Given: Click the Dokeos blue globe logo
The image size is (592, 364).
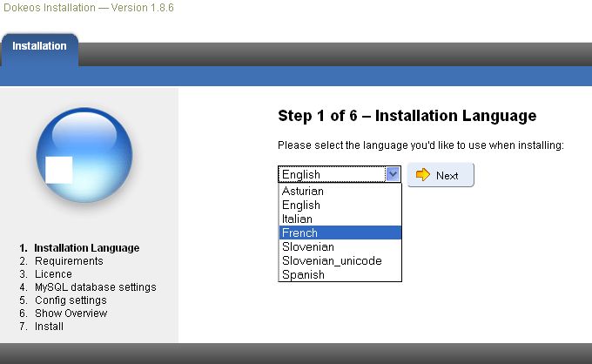Looking at the screenshot, I should (x=84, y=155).
